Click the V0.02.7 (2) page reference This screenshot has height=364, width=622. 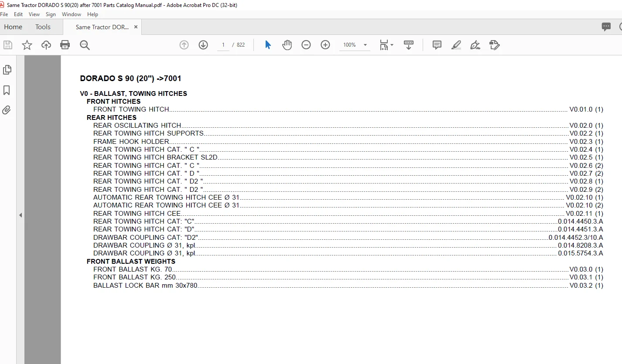[586, 173]
